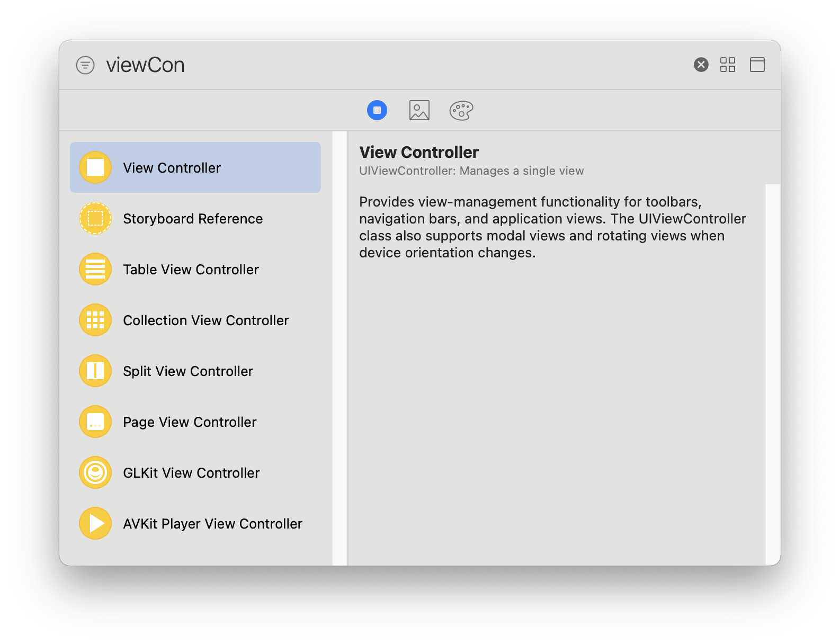This screenshot has height=644, width=840.
Task: Click the AVKit play triangle icon
Action: tap(95, 523)
